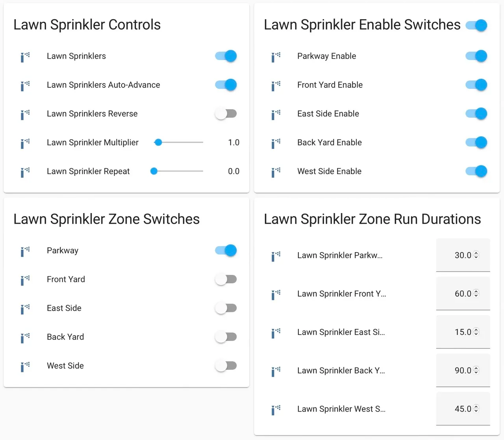Disable the East Side Enable switch

[476, 113]
